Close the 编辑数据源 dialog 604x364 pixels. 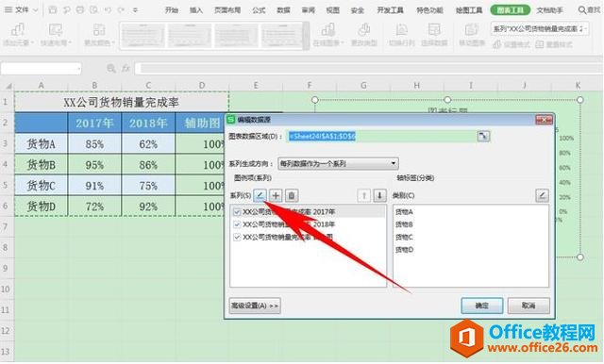[544, 120]
